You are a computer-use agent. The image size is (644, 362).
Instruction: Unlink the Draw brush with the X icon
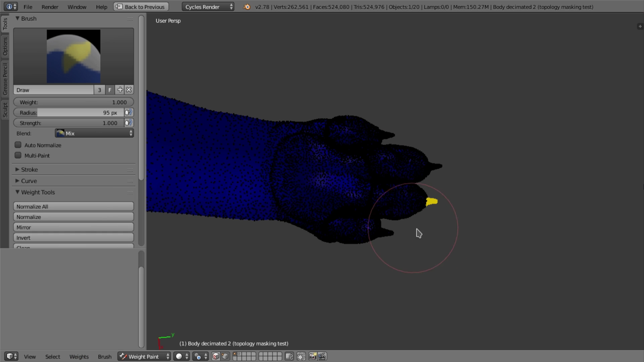129,90
